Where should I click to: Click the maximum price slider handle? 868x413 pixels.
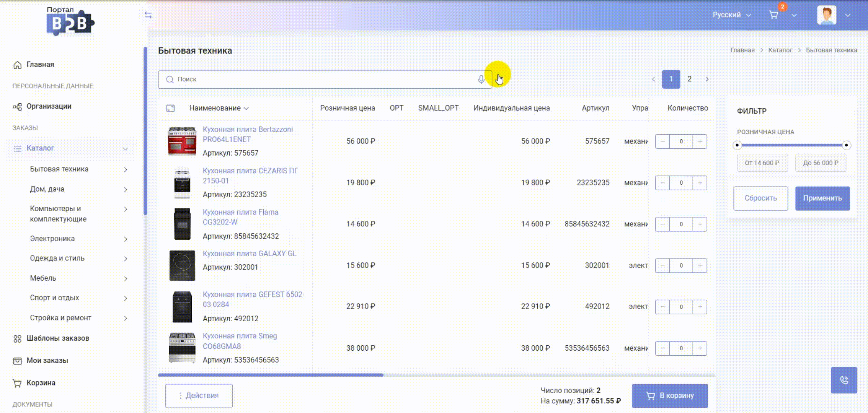tap(846, 145)
